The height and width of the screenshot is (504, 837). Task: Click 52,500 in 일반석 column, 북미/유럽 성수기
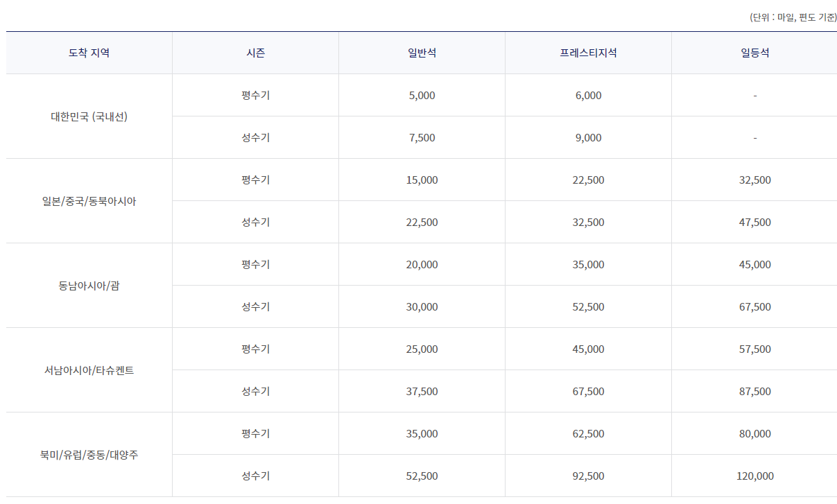422,476
